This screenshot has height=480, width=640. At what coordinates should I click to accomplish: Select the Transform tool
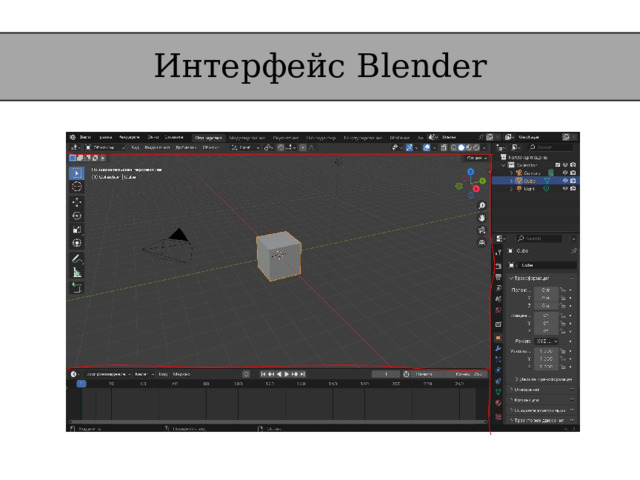coord(77,243)
